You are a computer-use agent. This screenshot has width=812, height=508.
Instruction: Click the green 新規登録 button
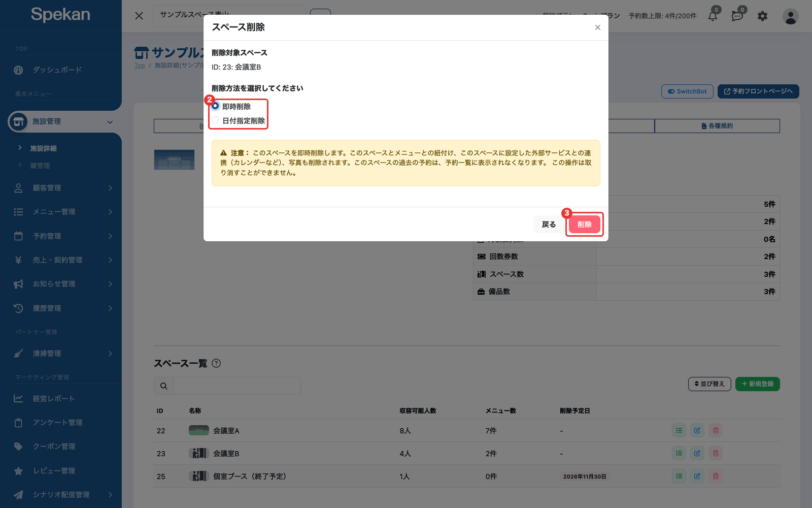tap(758, 384)
